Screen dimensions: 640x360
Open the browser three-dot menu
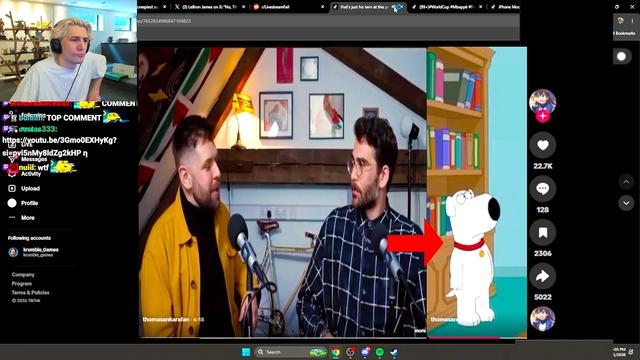633,20
